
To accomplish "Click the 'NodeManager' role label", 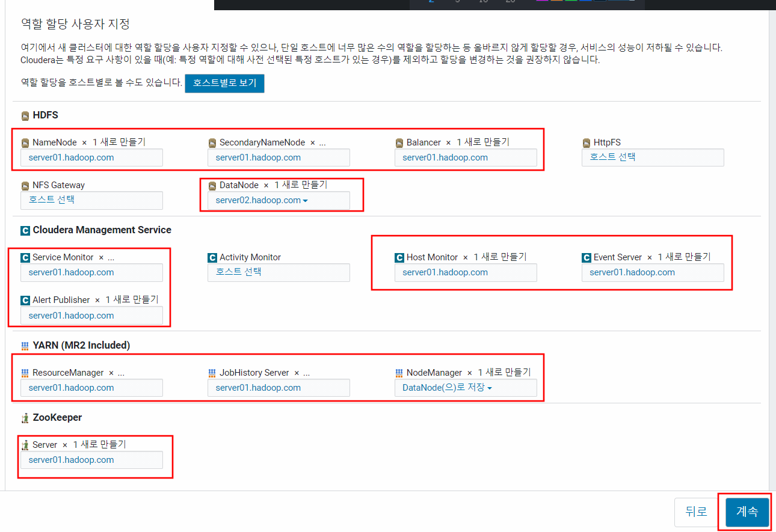I will (x=434, y=373).
